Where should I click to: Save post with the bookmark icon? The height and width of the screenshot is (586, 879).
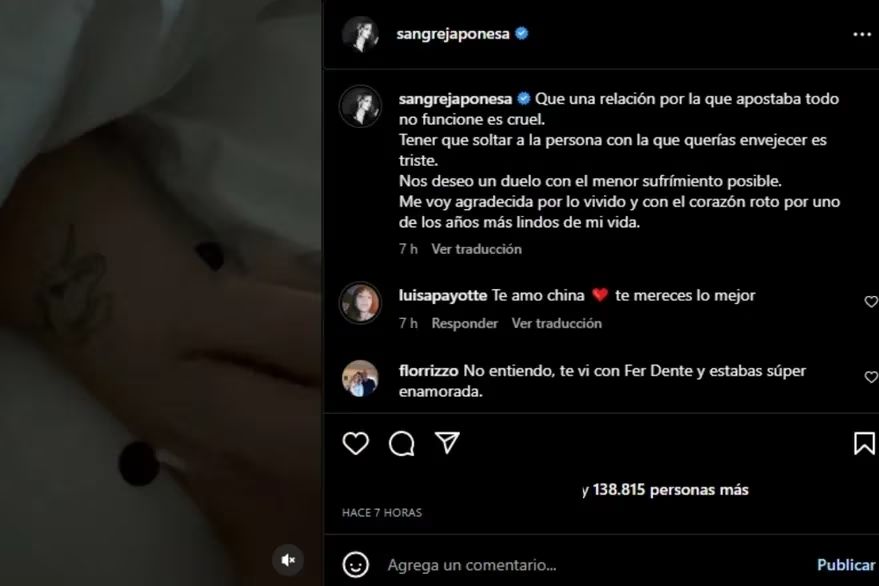pyautogui.click(x=864, y=444)
